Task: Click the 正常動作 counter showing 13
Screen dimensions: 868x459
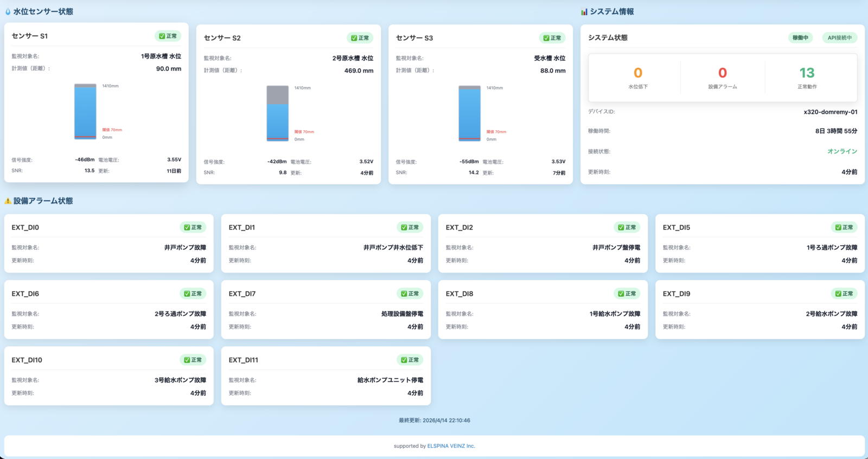Action: coord(807,78)
